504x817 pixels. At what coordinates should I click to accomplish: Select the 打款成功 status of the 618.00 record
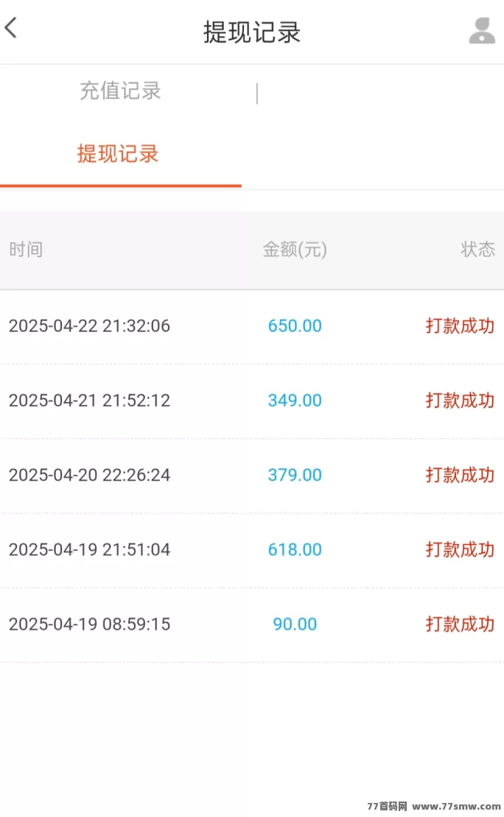tap(460, 549)
